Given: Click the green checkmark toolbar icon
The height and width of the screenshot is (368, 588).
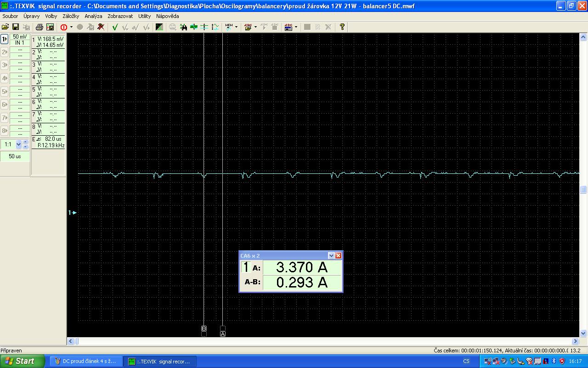Looking at the screenshot, I should [115, 27].
